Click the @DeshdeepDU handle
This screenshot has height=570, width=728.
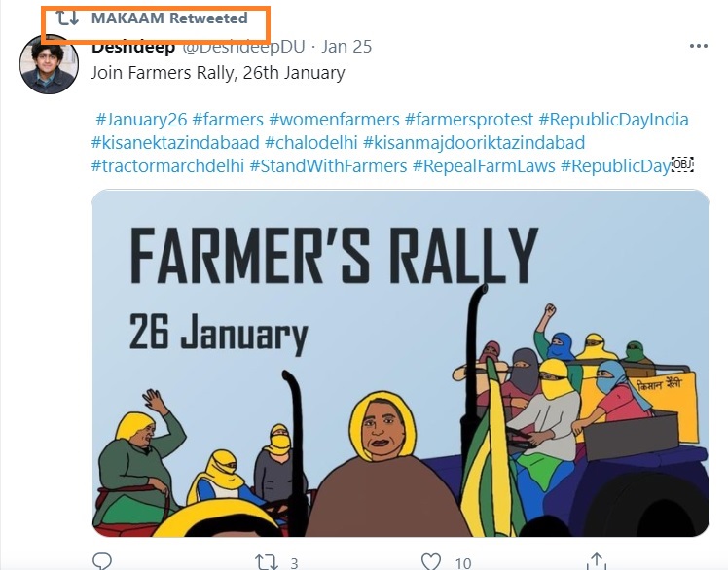(241, 46)
